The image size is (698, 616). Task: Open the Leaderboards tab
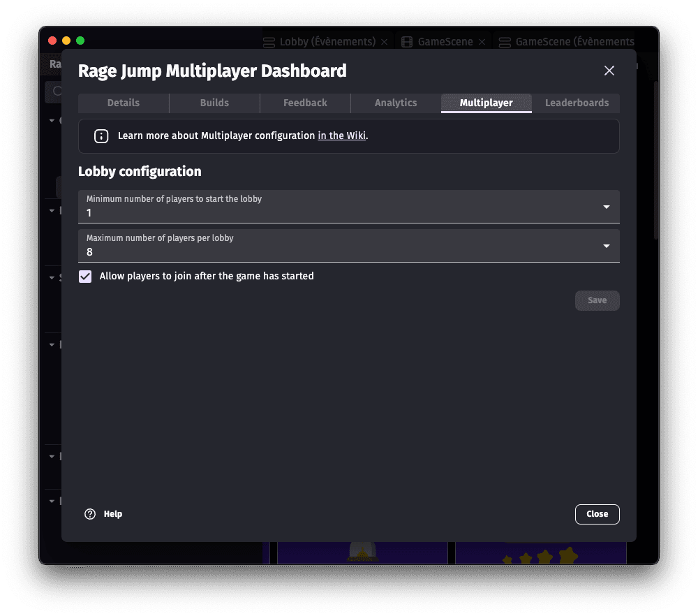(577, 103)
